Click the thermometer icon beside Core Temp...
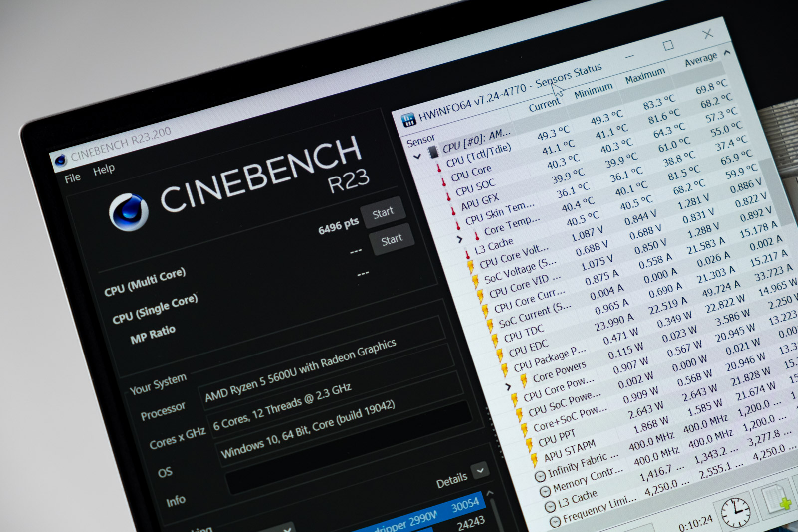This screenshot has height=532, width=798. pyautogui.click(x=477, y=235)
